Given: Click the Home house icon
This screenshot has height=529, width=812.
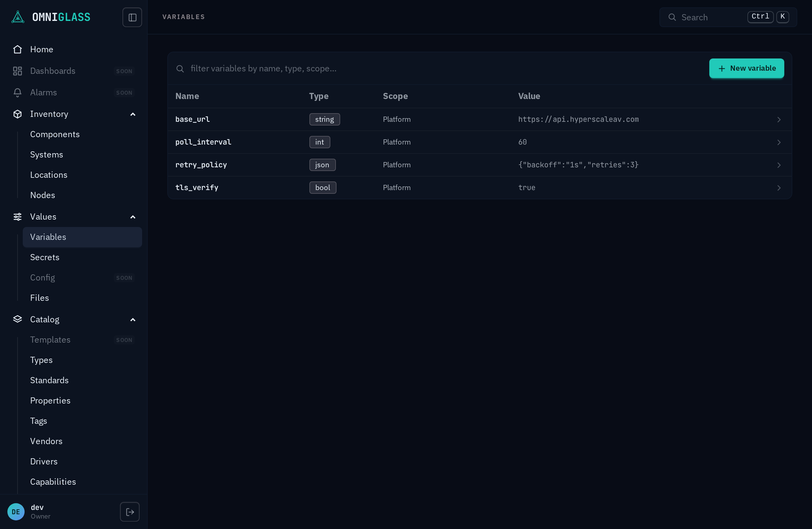Looking at the screenshot, I should pos(18,50).
